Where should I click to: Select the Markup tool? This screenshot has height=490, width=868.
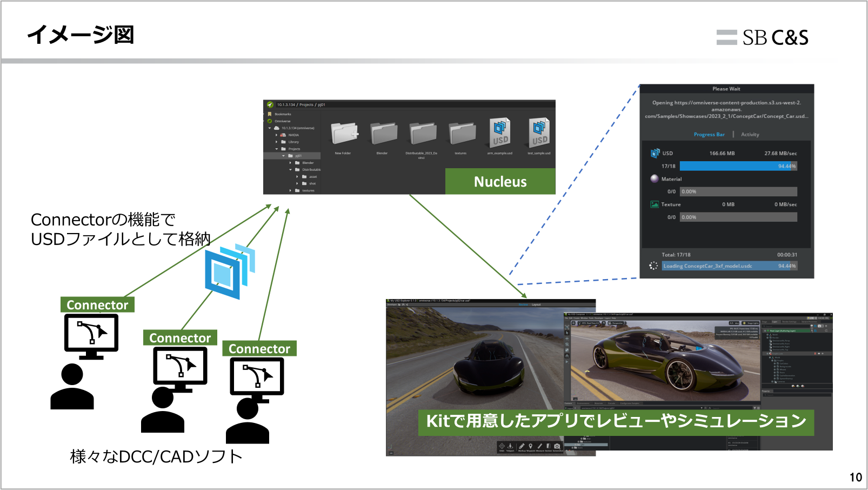[522, 446]
